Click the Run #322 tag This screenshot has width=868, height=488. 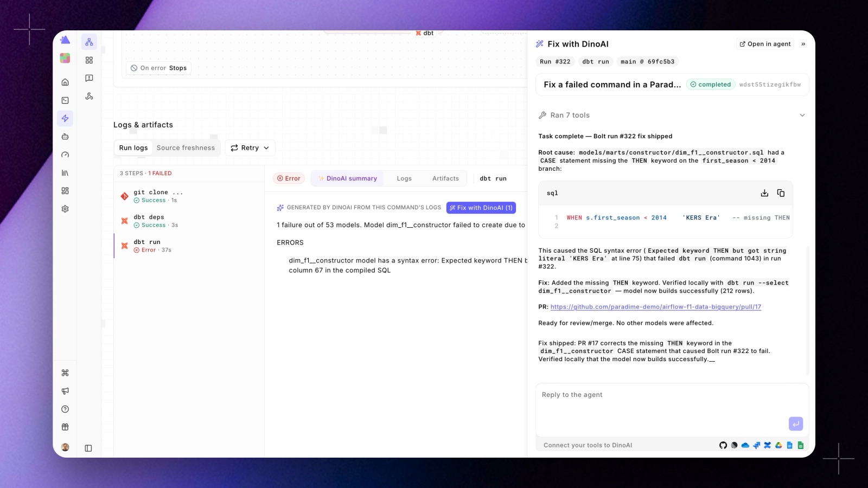pos(555,62)
